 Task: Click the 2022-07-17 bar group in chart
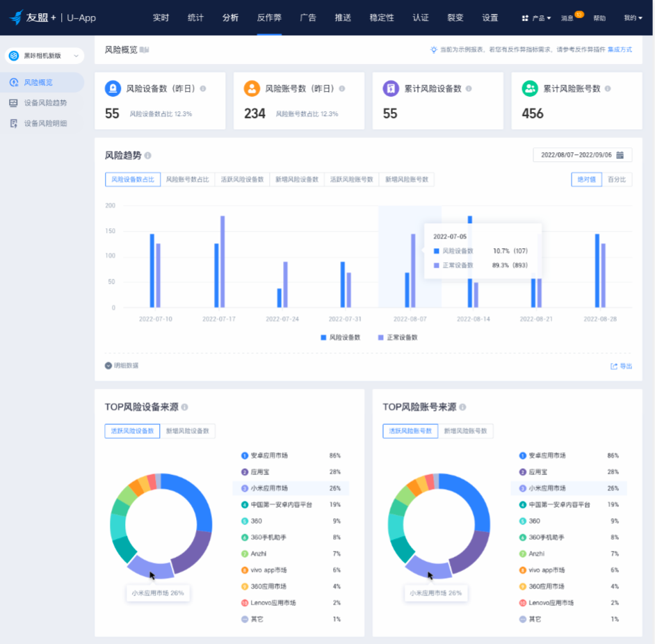tap(219, 261)
